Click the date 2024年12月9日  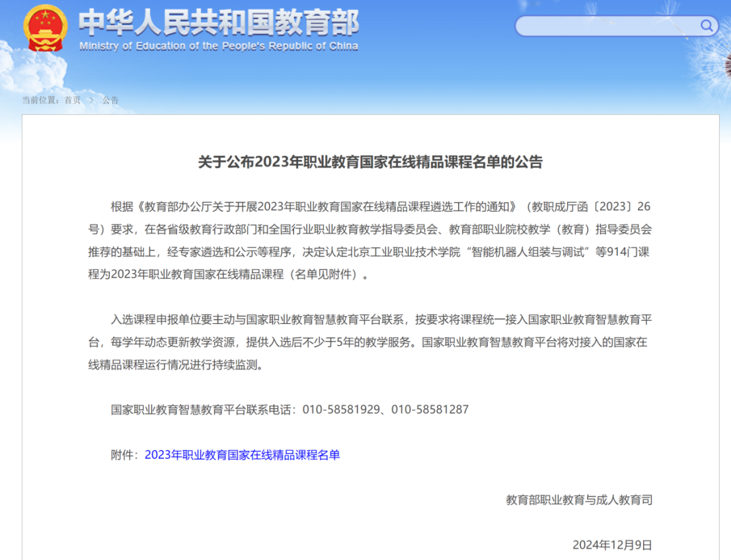(611, 545)
